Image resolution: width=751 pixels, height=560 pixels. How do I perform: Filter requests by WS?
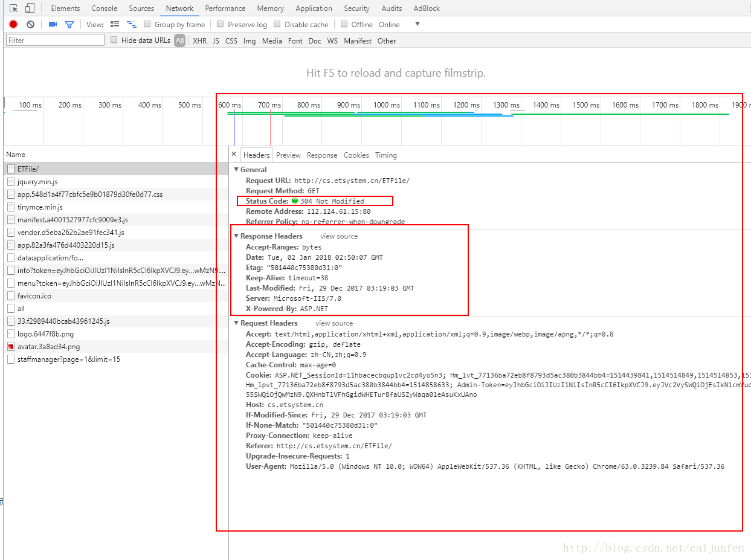tap(332, 40)
